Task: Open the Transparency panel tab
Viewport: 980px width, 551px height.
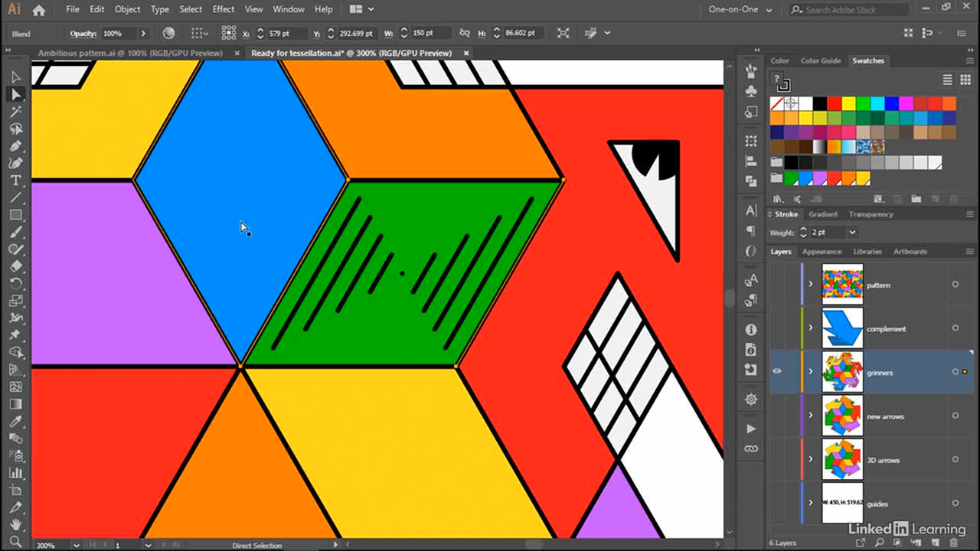Action: pos(871,214)
